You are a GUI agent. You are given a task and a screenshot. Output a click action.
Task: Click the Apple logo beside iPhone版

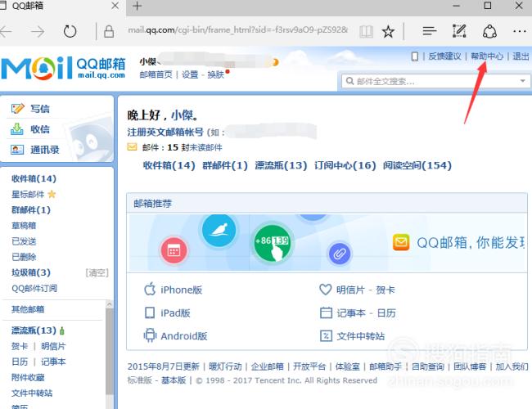point(150,290)
